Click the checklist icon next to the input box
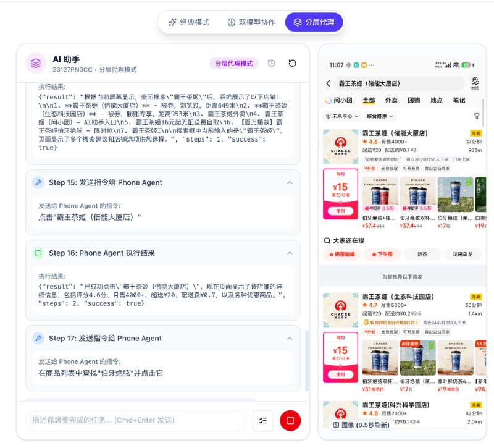 (262, 421)
